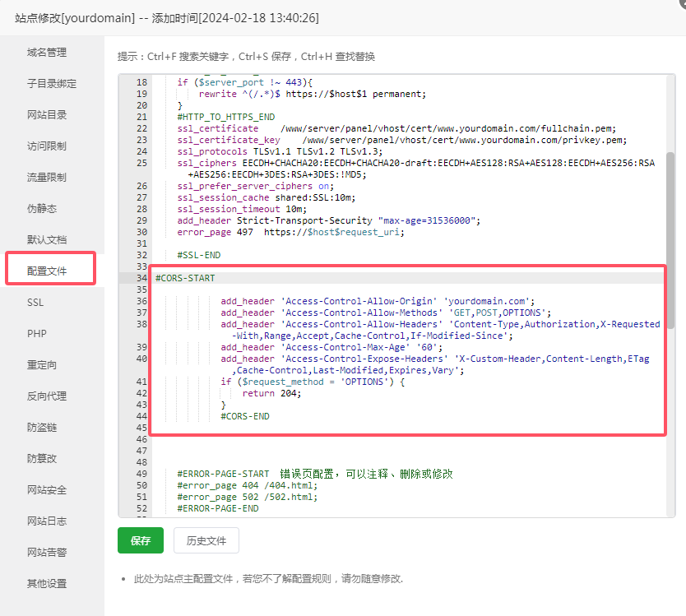Go to the 防盗链 tab
The height and width of the screenshot is (616, 686).
42,428
